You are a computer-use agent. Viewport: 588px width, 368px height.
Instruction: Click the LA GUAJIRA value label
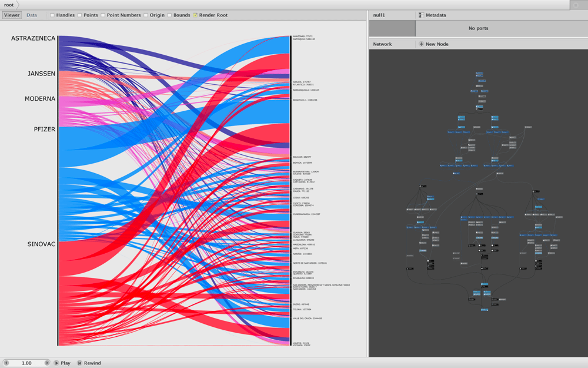[x=303, y=240]
